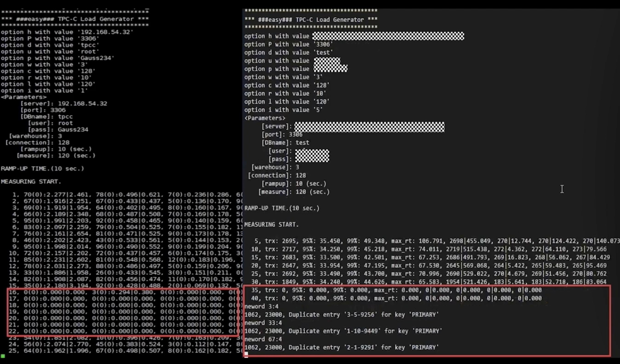Click the redacted host value in right terminal
Screen dimensions: 620x364
(388, 36)
